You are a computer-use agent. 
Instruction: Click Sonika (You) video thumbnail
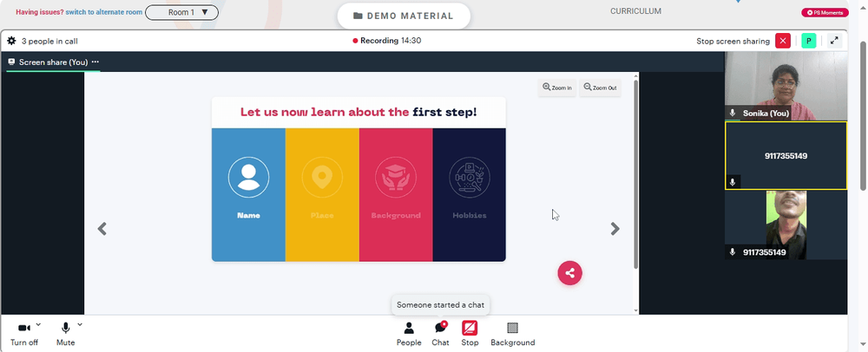click(786, 86)
